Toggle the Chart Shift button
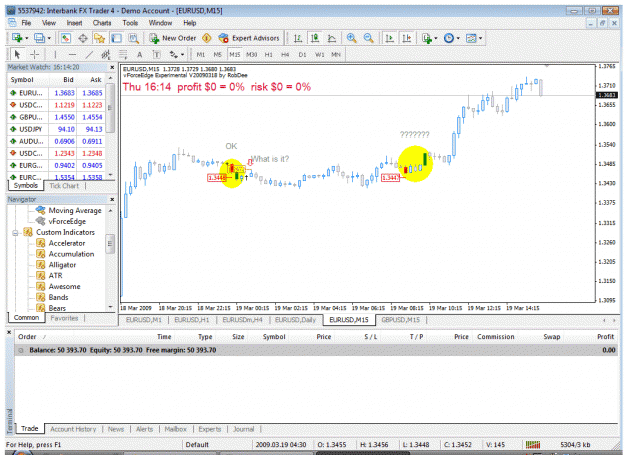The height and width of the screenshot is (455, 625). tap(407, 38)
